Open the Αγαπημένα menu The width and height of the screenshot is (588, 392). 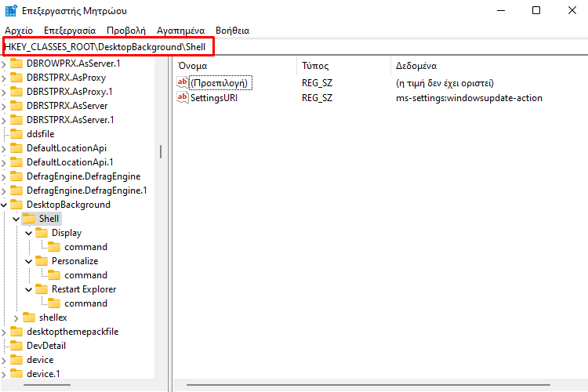[x=181, y=31]
